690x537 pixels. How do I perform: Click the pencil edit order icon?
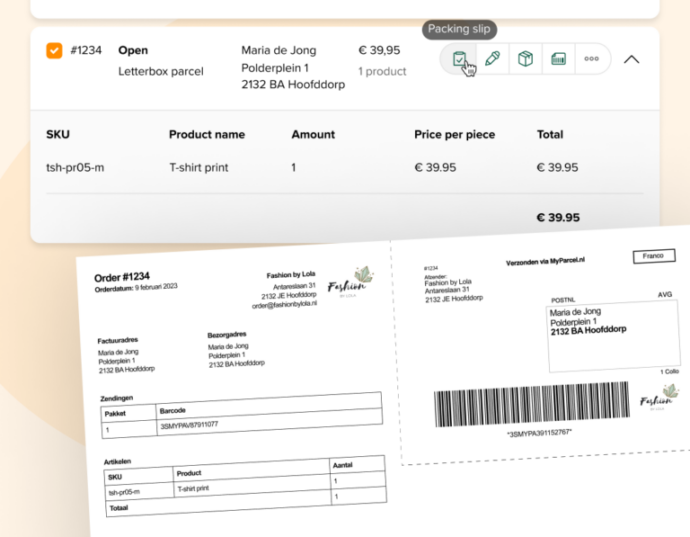pos(492,59)
